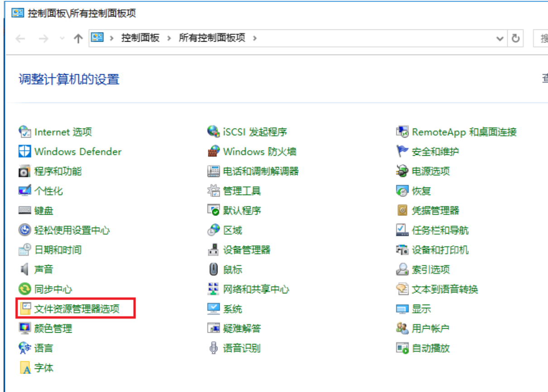Open the recent locations dropdown arrow
The height and width of the screenshot is (392, 548).
(x=62, y=38)
